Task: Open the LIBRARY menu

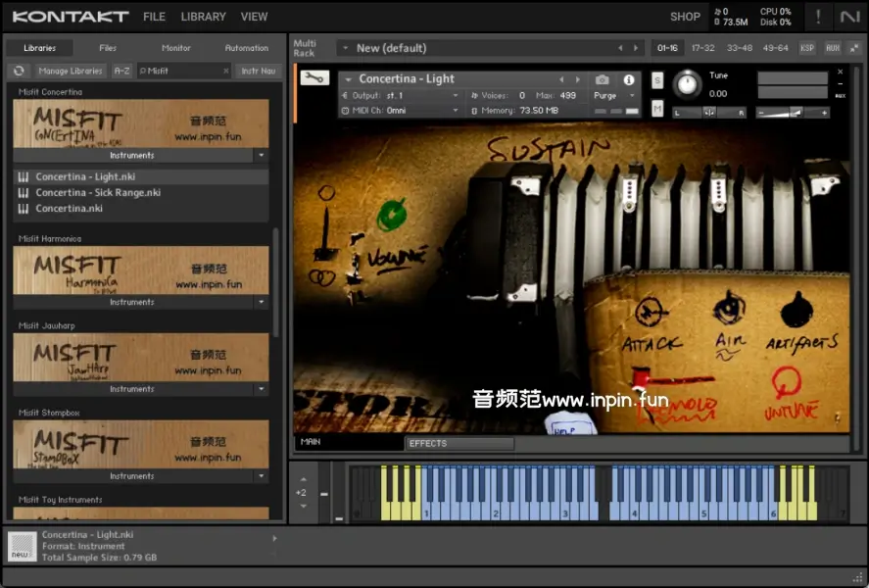Action: click(203, 17)
